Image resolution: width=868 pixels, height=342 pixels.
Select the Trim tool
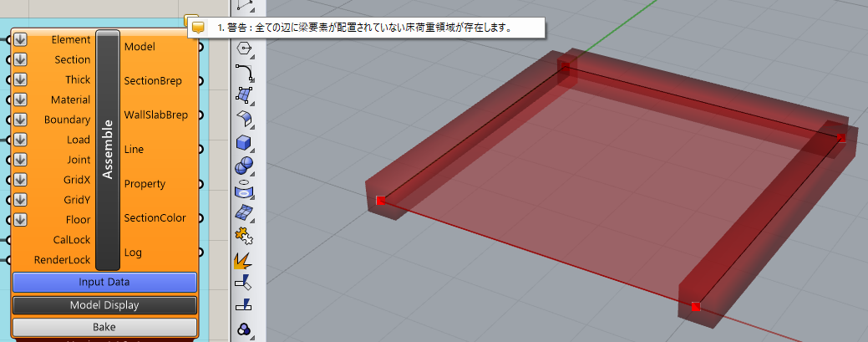point(245,283)
